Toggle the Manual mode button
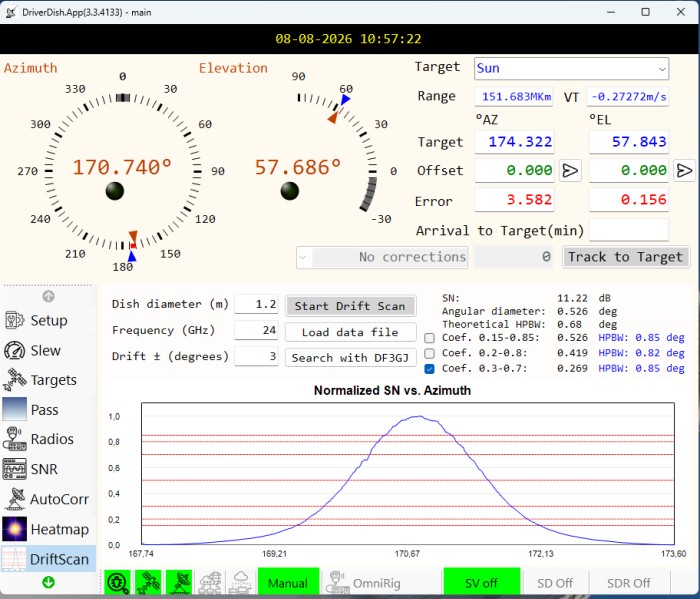700x599 pixels. tap(288, 583)
